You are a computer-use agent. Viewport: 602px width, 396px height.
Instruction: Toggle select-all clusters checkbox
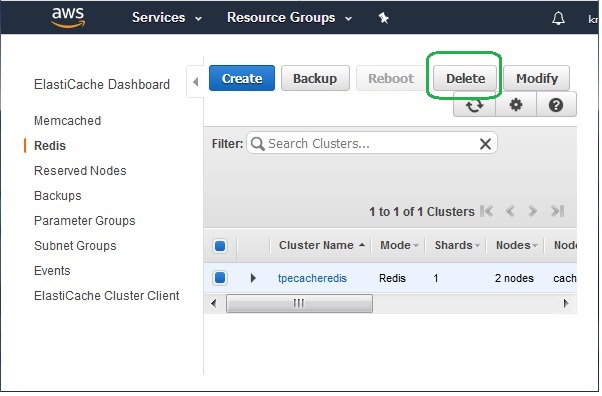[x=220, y=246]
